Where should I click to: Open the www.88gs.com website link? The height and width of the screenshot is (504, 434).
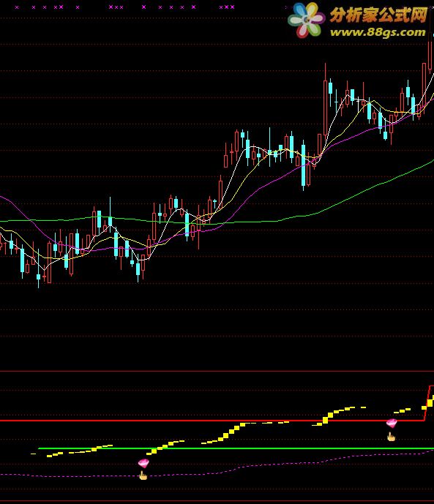(378, 32)
